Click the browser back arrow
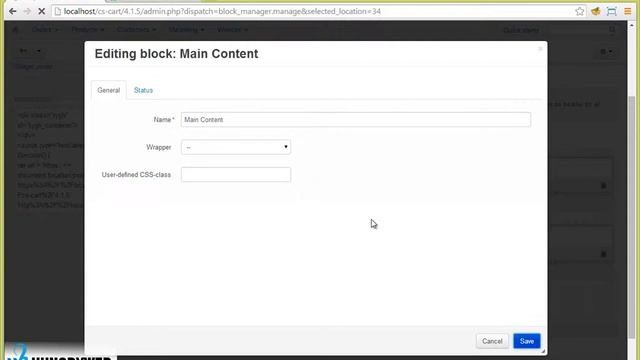Screen dimensions: 640x360 click(x=13, y=11)
